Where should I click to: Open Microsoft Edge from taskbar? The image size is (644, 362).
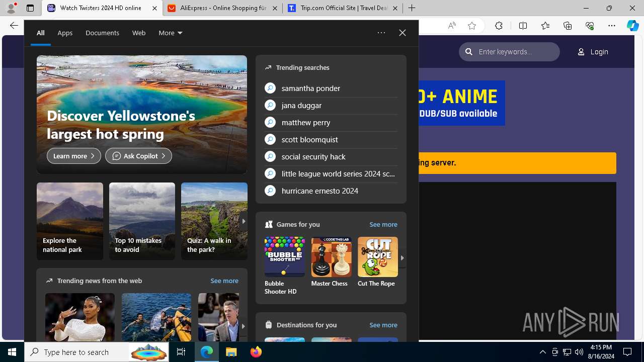pos(207,352)
